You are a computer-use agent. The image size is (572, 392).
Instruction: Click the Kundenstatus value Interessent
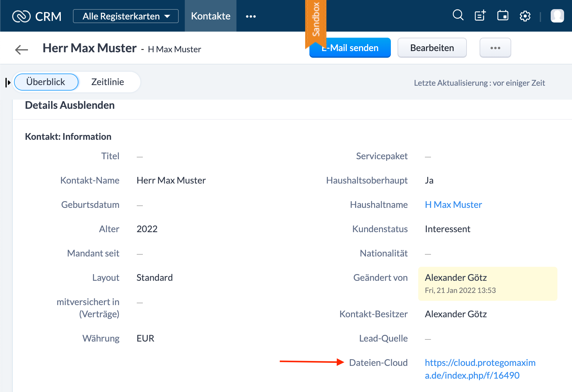tap(447, 229)
